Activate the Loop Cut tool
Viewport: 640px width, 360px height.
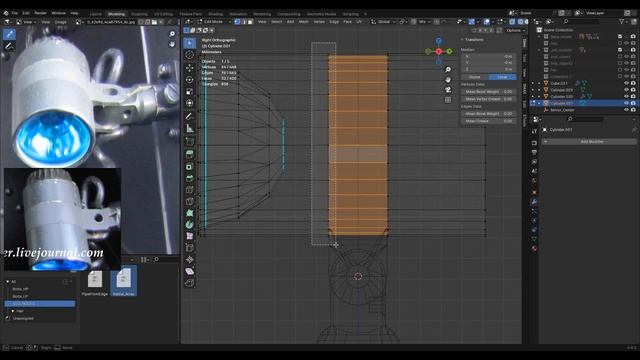190,190
